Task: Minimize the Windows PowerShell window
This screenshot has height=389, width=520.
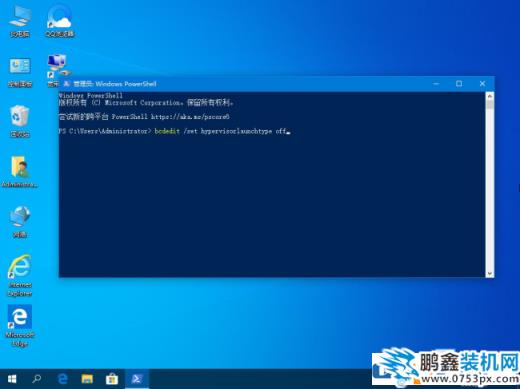Action: tap(436, 84)
